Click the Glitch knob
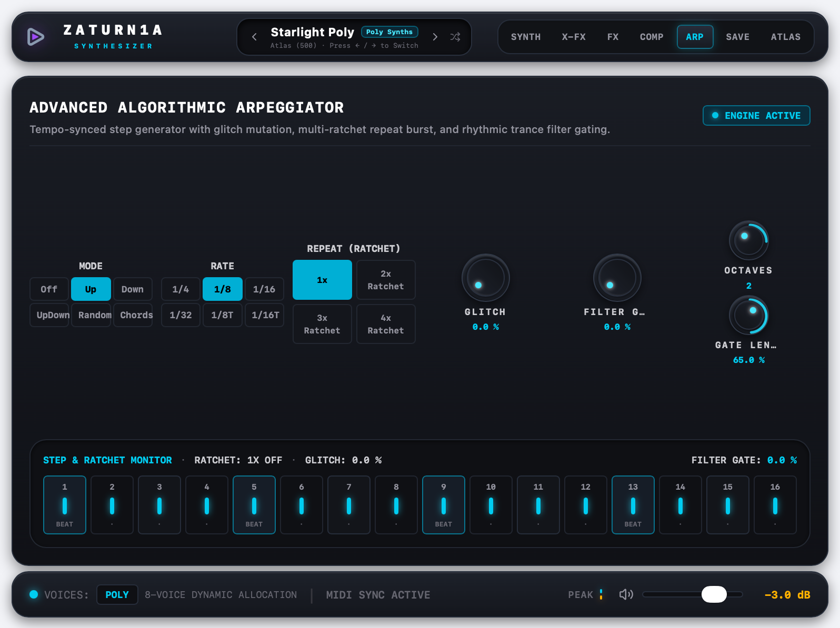Screen dimensions: 840x628 [x=485, y=278]
